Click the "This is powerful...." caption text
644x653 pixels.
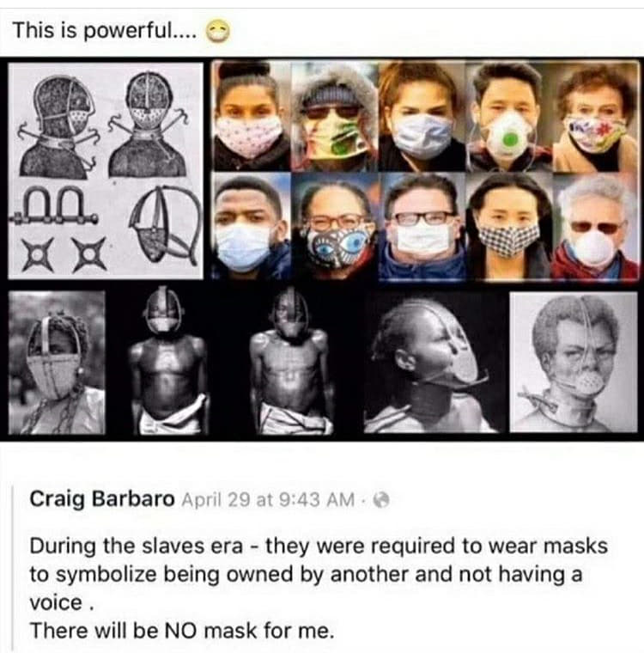[x=105, y=31]
